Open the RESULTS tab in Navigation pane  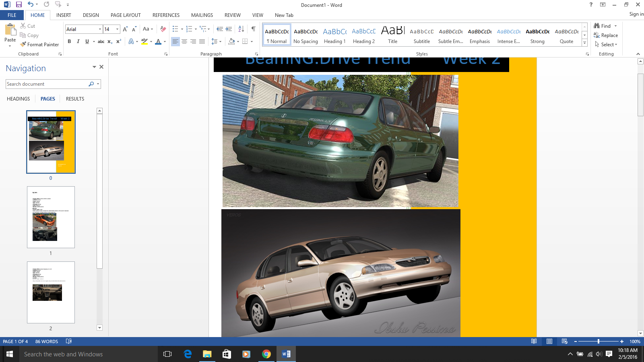pos(75,99)
